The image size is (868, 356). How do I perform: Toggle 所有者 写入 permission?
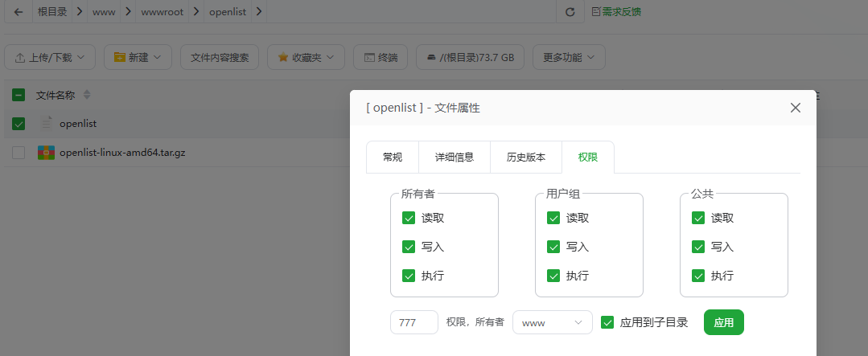(409, 247)
